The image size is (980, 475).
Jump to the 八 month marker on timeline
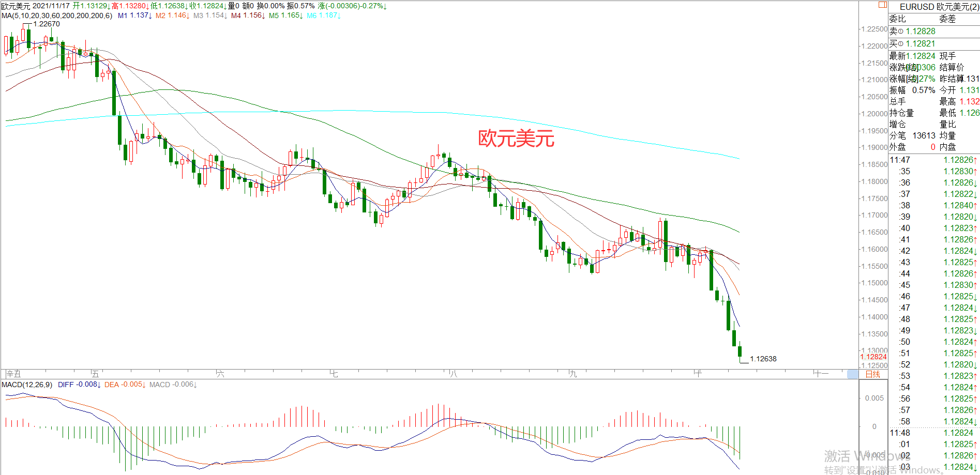(x=453, y=374)
